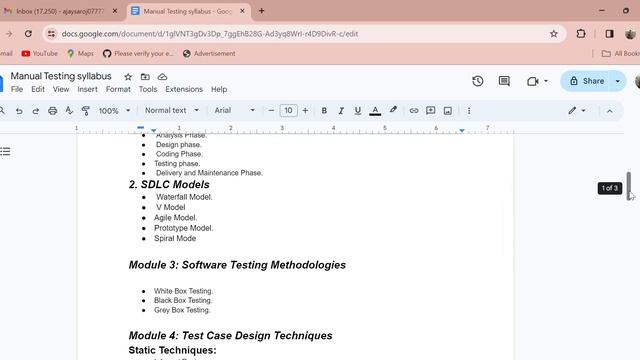
Task: Open the text color picker
Action: point(375,111)
